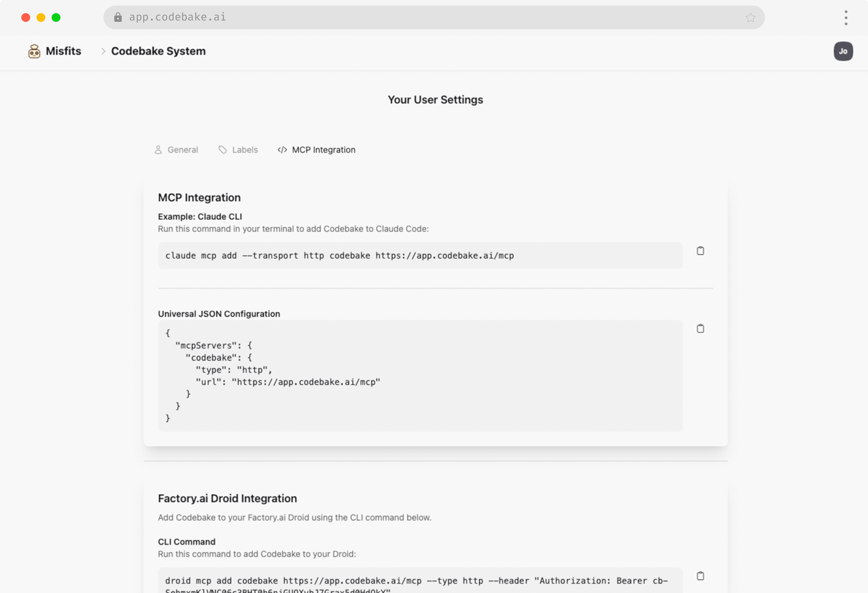The height and width of the screenshot is (593, 868).
Task: Copy the Claude CLI command to clipboard
Action: [700, 251]
